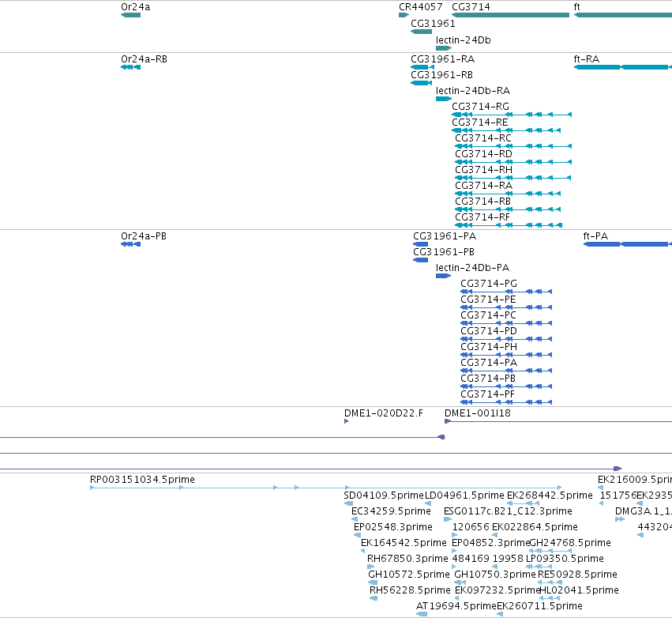Select EST EP02548.3prime
Image resolution: width=672 pixels, height=618 pixels.
357,535
